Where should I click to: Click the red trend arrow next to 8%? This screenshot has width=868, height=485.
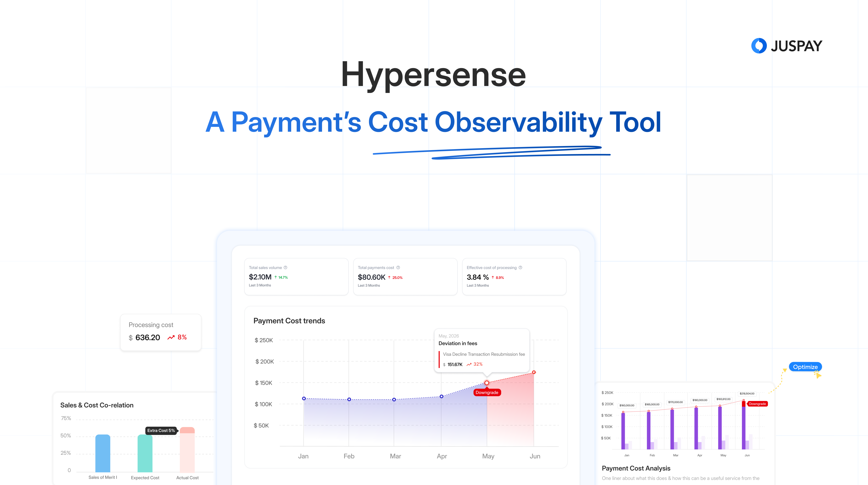(171, 337)
